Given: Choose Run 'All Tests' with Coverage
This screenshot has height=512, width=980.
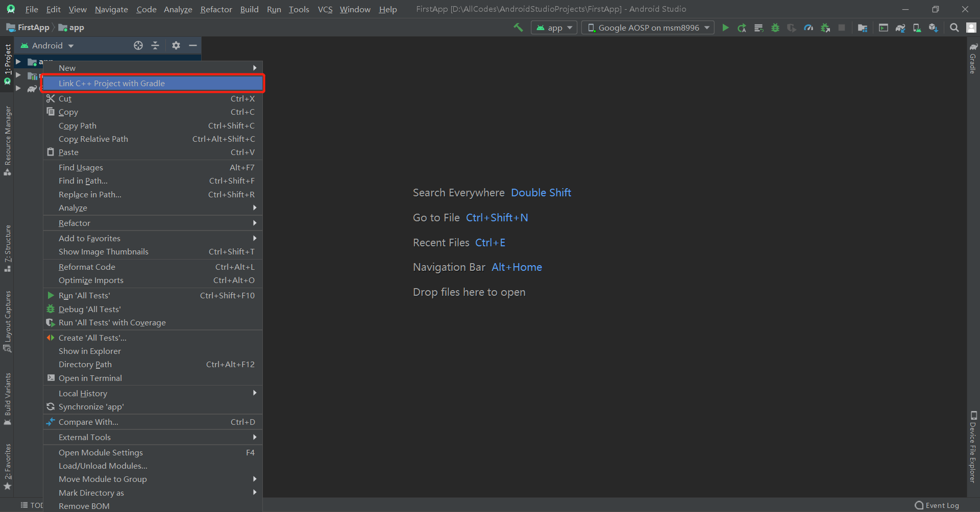Looking at the screenshot, I should [153, 323].
